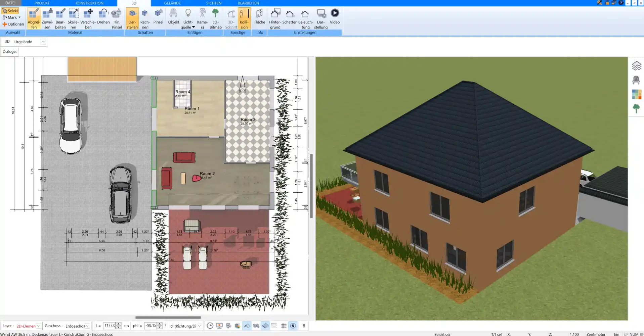Click the Schatten Rechnen icon
644x336 pixels.
click(145, 18)
